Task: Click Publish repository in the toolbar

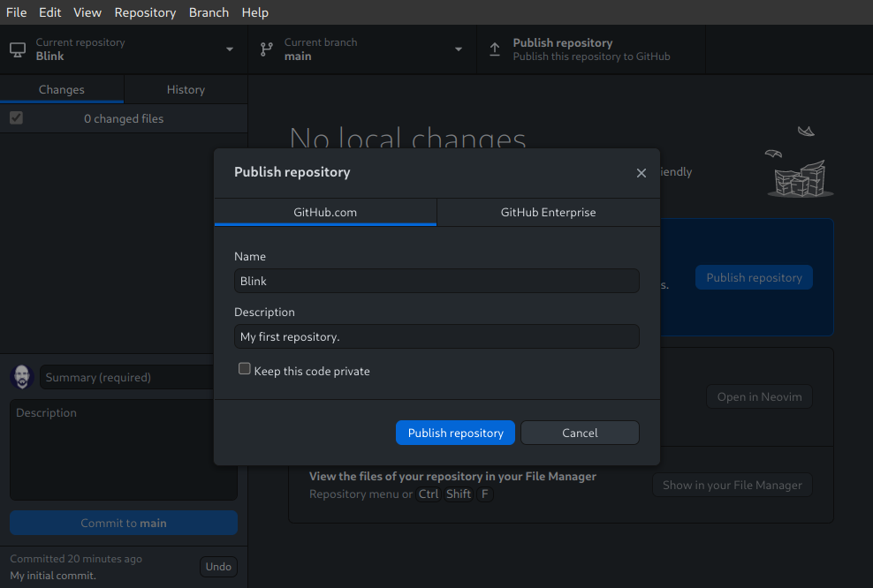Action: pos(591,49)
